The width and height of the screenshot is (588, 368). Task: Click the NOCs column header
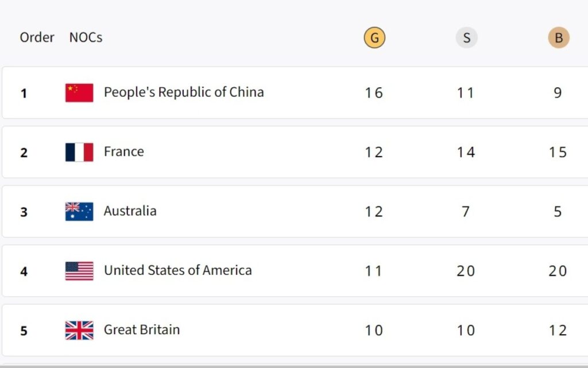[x=86, y=37]
